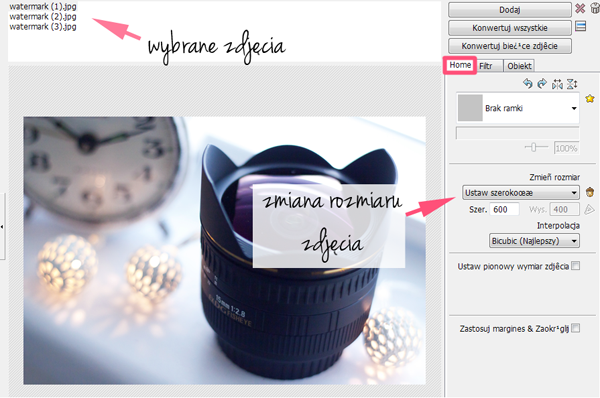Open the 'Brak ramki' frame dropdown

tap(518, 108)
